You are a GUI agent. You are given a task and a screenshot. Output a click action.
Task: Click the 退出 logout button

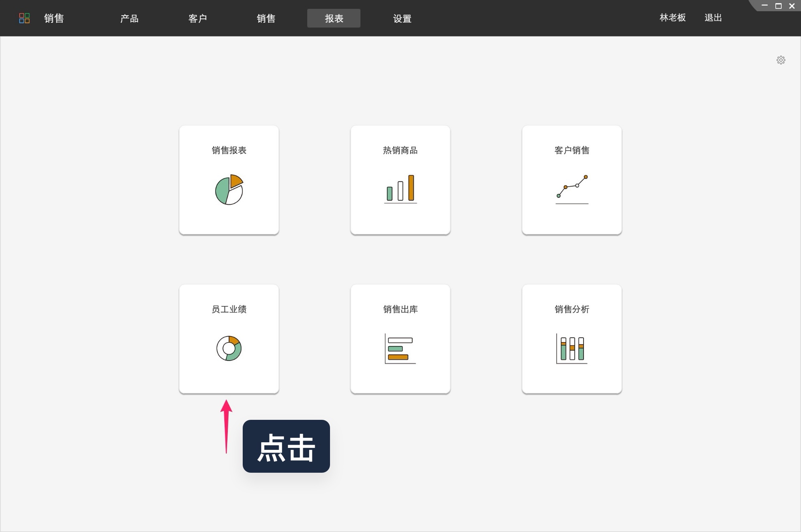coord(712,18)
